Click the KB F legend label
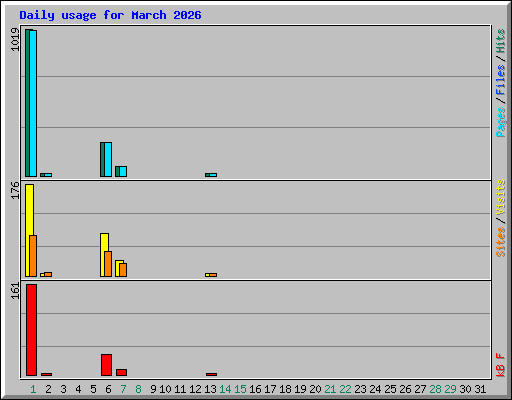512x400 pixels. coord(500,365)
